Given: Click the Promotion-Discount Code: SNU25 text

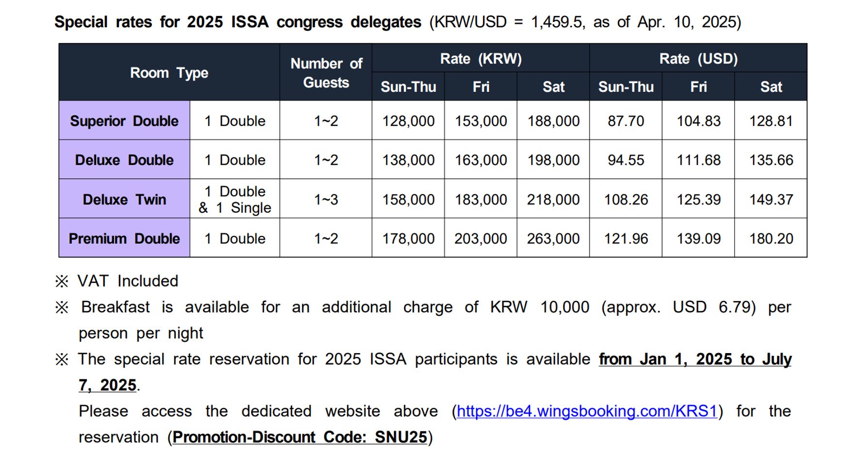Looking at the screenshot, I should (300, 437).
